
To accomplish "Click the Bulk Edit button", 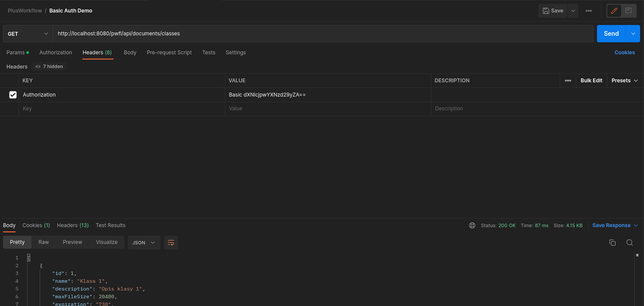I will pos(591,81).
